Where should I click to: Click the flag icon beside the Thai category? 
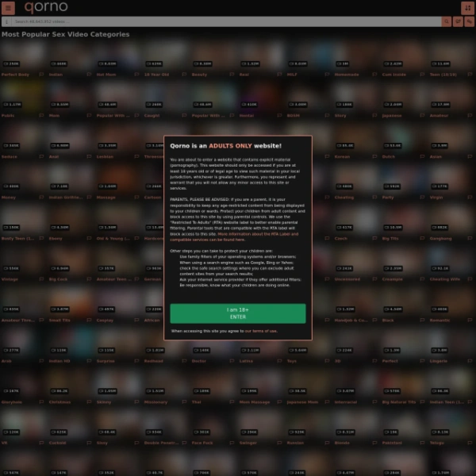tap(232, 402)
